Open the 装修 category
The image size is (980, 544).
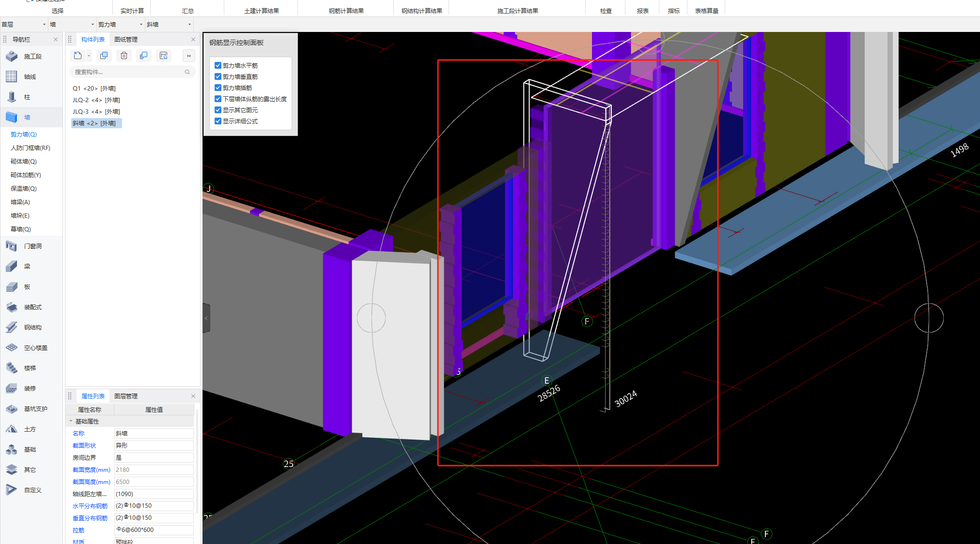(x=30, y=389)
